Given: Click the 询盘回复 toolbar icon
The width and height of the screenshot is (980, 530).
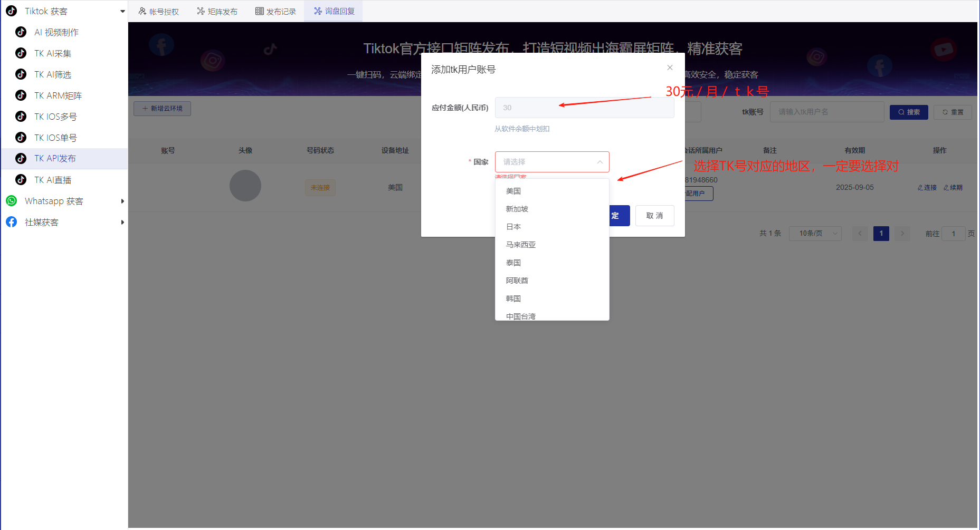Looking at the screenshot, I should (318, 11).
